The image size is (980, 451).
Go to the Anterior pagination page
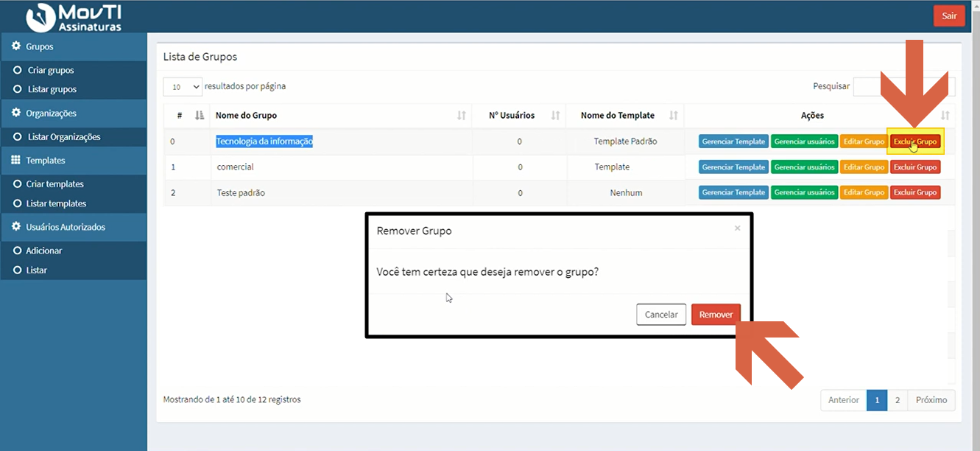(844, 400)
